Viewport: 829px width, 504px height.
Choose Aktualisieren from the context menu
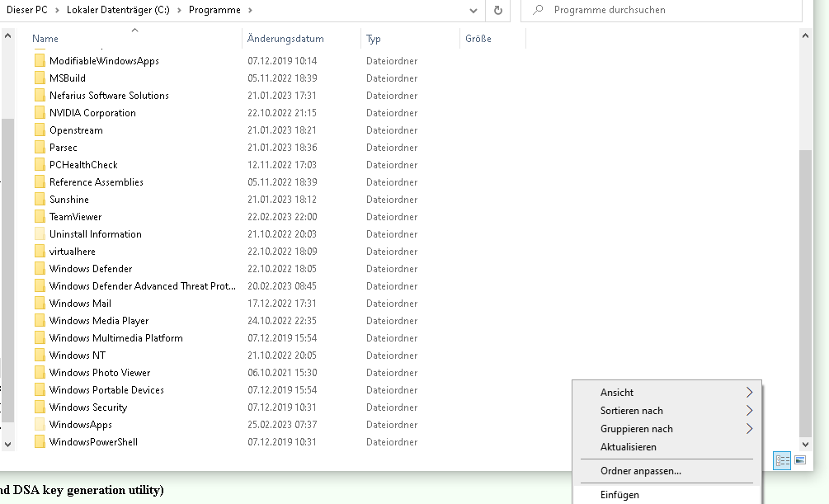(629, 447)
